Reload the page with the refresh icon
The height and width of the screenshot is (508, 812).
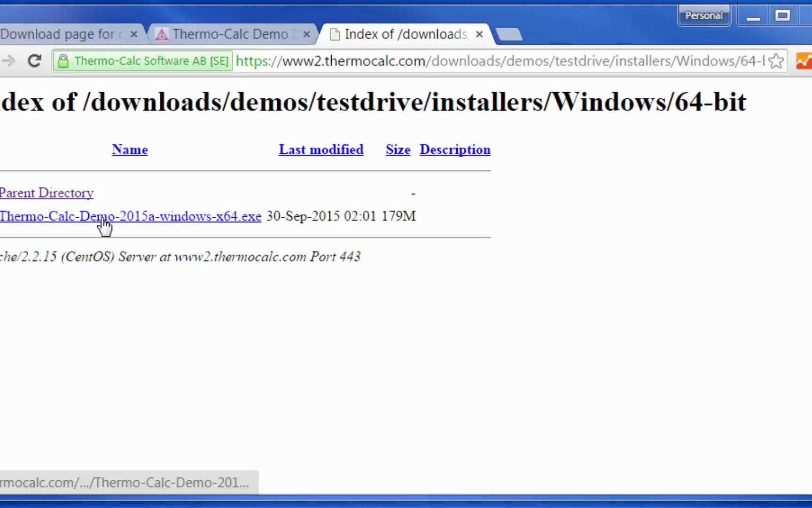[x=34, y=61]
